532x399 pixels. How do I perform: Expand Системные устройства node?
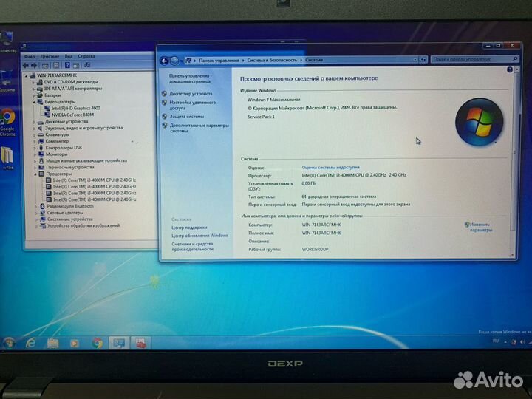coord(36,219)
